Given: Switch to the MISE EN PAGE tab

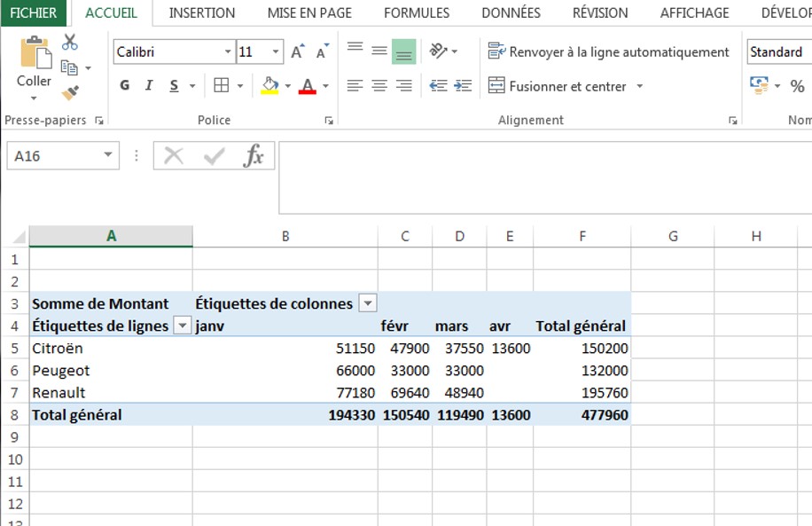Looking at the screenshot, I should pos(309,13).
